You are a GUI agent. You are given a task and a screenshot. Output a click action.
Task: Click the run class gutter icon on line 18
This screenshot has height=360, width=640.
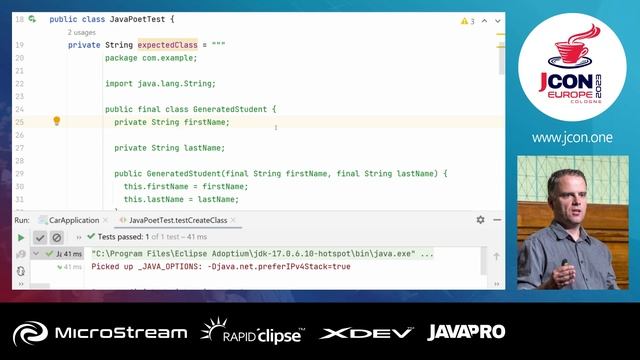coord(32,19)
